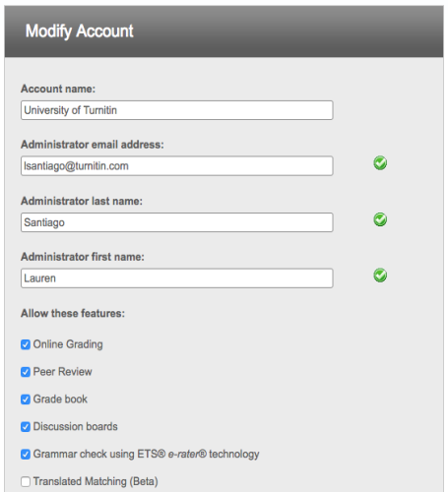This screenshot has width=448, height=492.
Task: Uncheck the Discussion boards checkbox
Action: [26, 427]
